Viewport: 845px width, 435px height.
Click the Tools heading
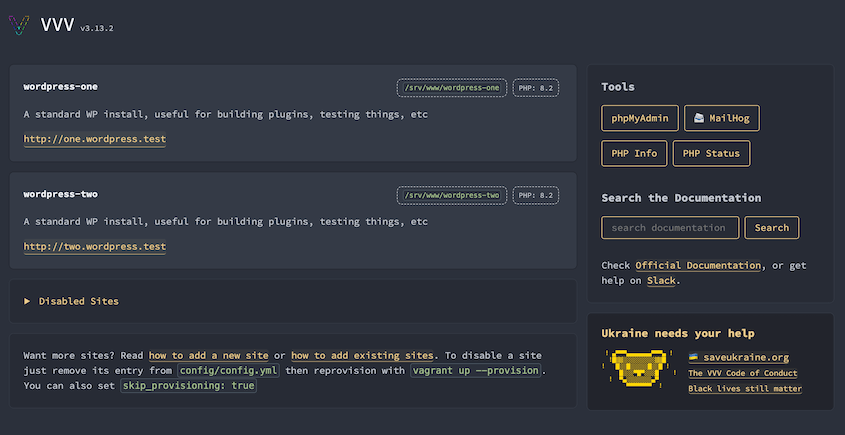(x=618, y=87)
